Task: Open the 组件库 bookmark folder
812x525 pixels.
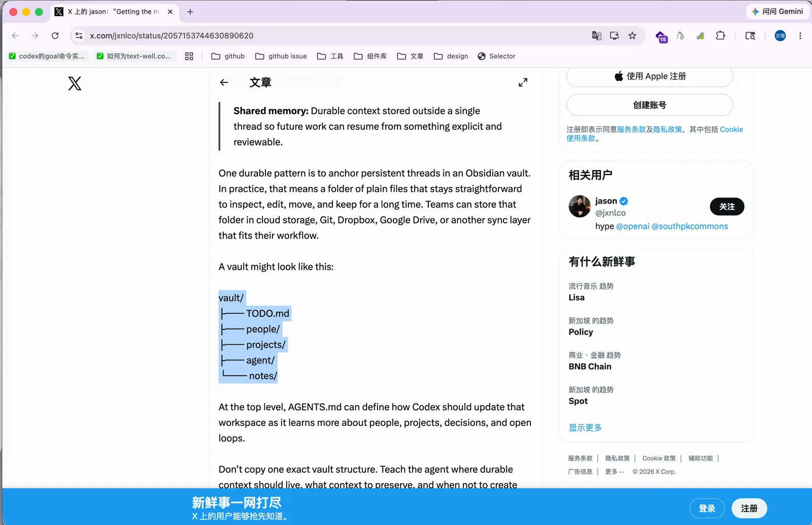Action: [370, 56]
